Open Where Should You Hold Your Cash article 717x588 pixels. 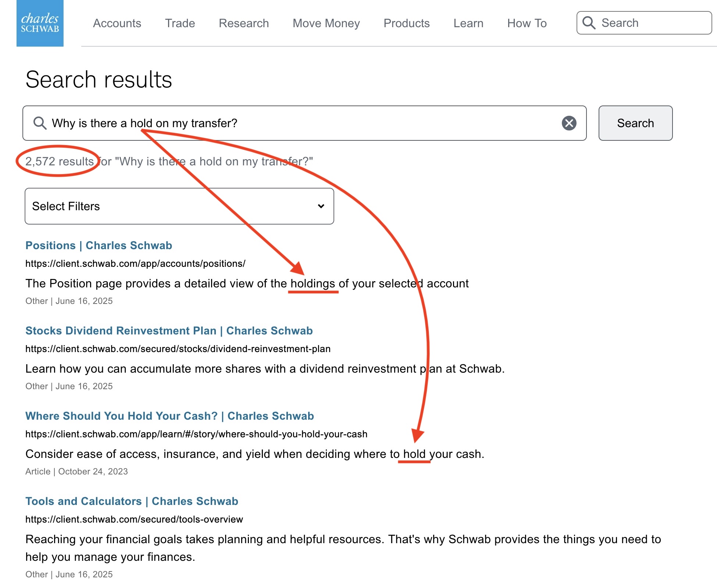(170, 416)
